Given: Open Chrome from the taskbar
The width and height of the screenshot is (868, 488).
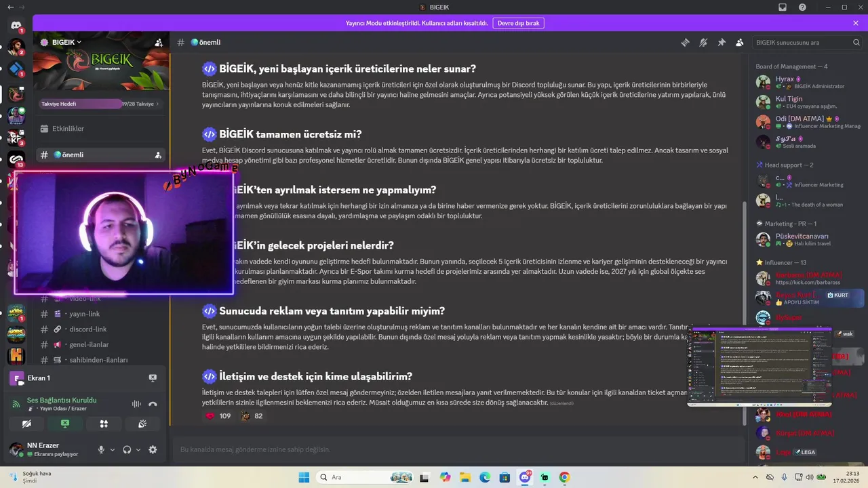Looking at the screenshot, I should tap(564, 477).
